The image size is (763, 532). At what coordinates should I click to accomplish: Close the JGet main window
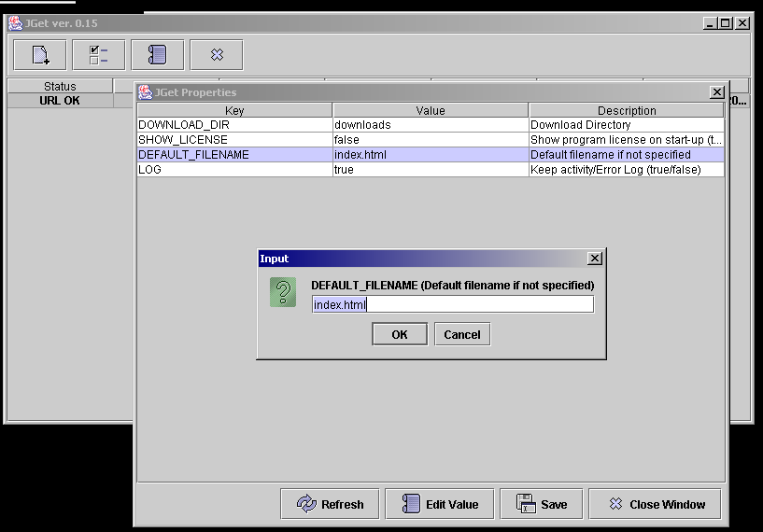click(742, 22)
